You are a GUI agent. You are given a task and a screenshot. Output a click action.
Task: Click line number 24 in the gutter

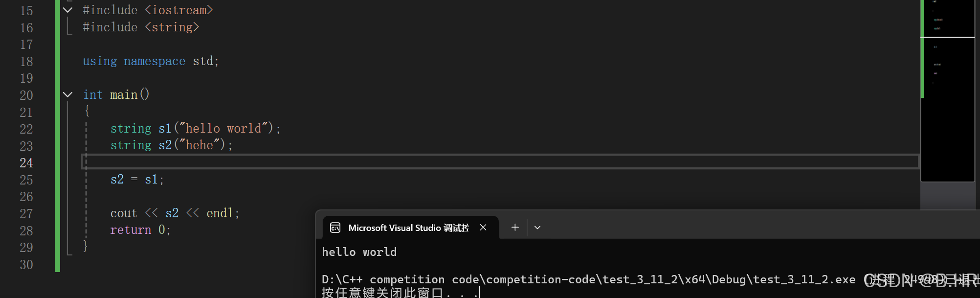(x=26, y=162)
